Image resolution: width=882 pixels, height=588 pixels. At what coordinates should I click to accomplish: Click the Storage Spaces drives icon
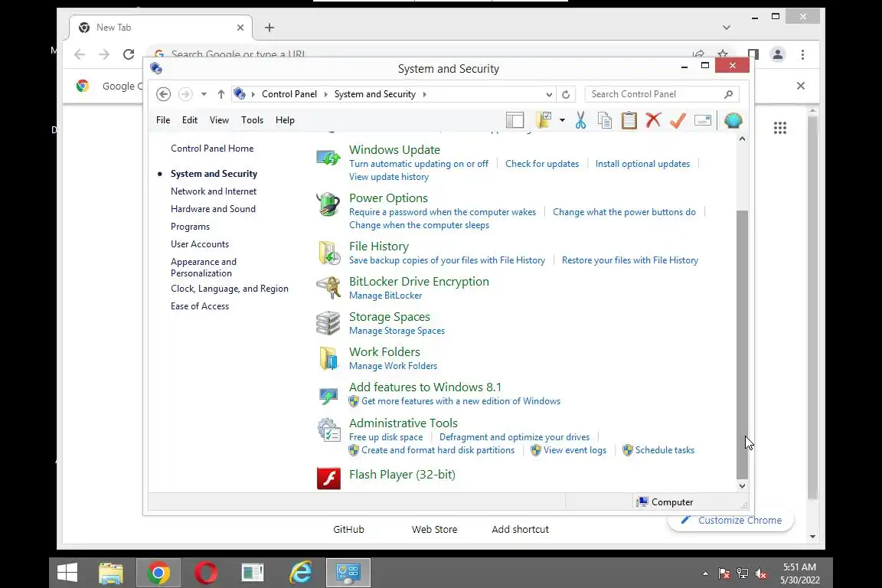pyautogui.click(x=328, y=324)
